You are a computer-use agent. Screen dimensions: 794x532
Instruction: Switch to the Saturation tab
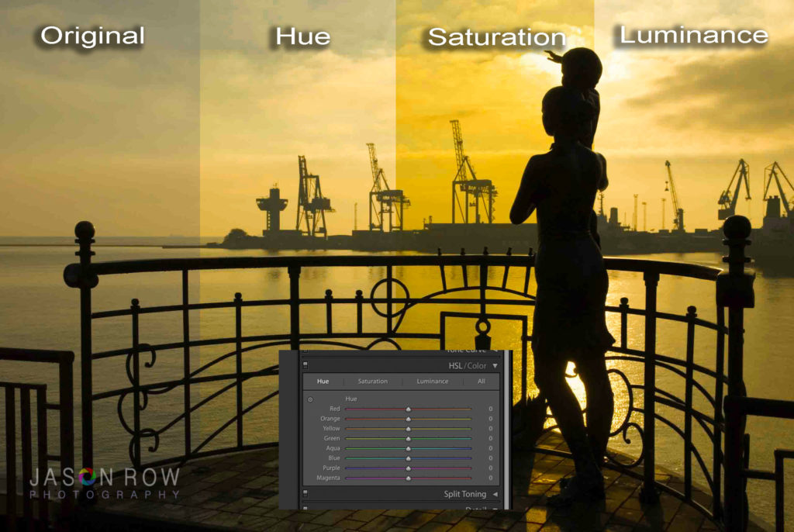373,381
